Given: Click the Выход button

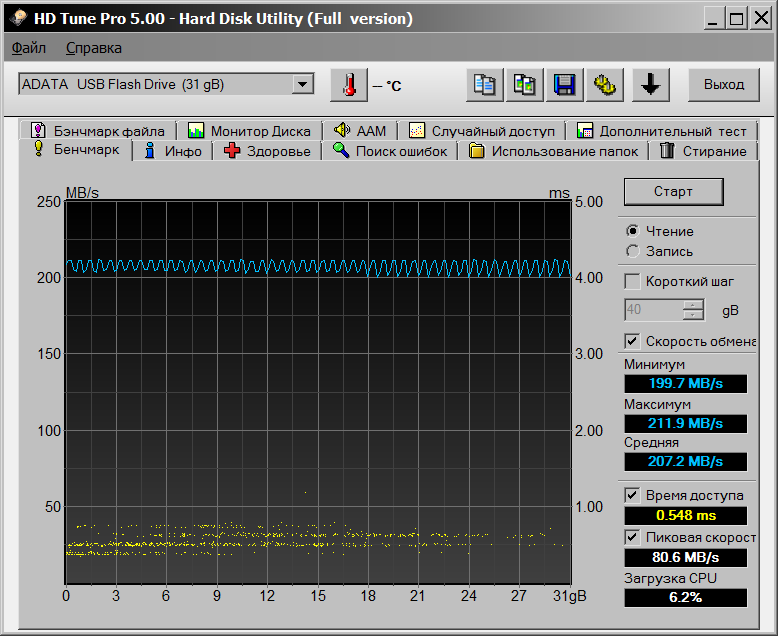Looking at the screenshot, I should click(723, 85).
